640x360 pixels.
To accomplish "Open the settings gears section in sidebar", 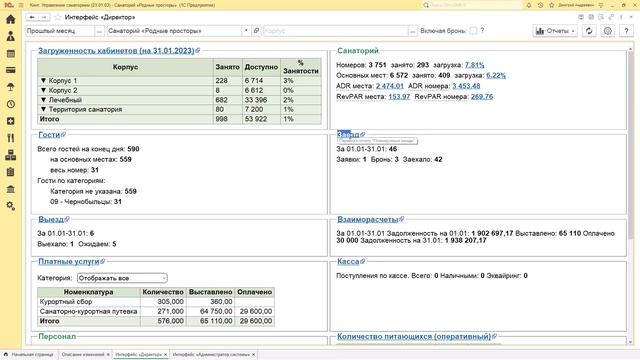I will pyautogui.click(x=11, y=206).
